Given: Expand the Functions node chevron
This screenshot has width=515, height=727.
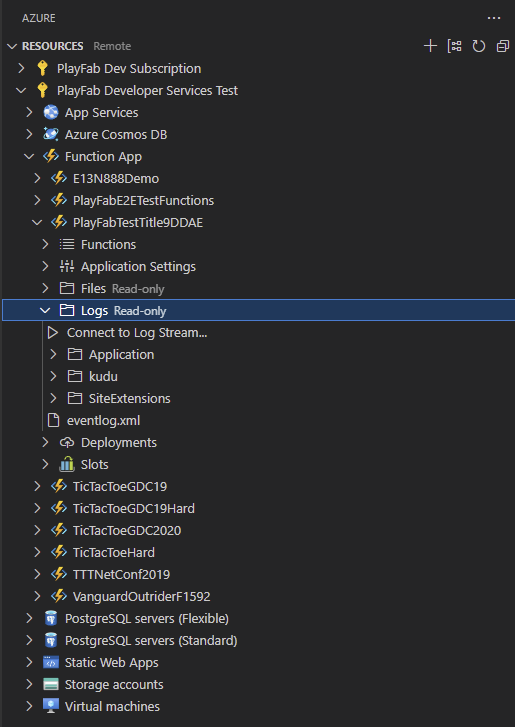Looking at the screenshot, I should 45,244.
